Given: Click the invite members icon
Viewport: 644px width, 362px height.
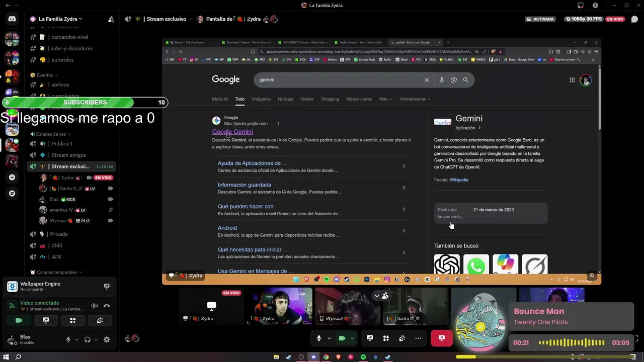Looking at the screenshot, I should click(x=111, y=19).
